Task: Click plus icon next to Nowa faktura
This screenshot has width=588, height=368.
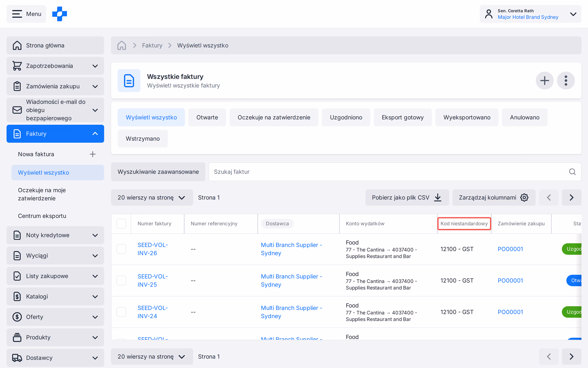Action: click(92, 154)
